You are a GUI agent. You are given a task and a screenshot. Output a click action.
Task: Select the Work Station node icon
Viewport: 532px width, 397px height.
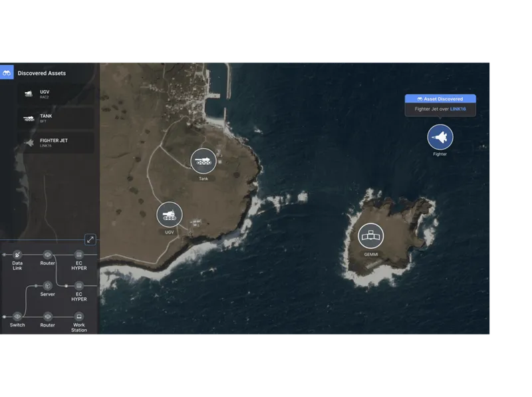point(79,316)
